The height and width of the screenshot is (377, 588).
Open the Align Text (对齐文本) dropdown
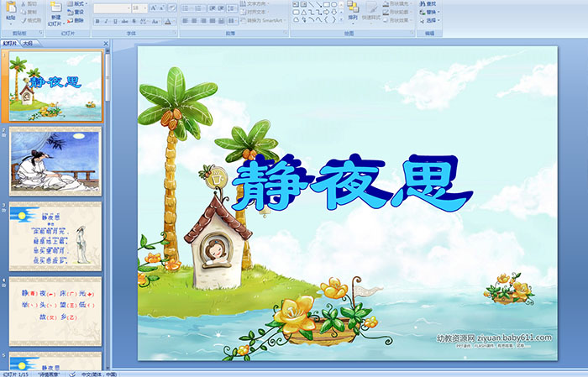[255, 12]
